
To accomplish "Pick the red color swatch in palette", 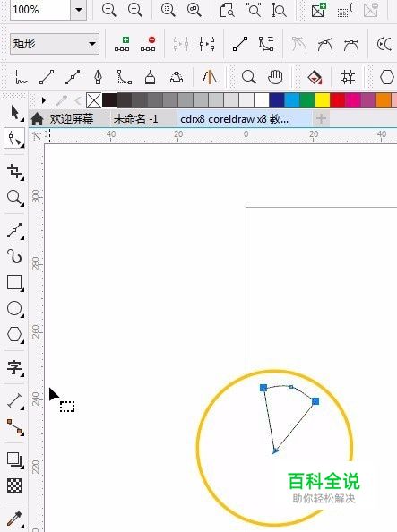I will [338, 101].
